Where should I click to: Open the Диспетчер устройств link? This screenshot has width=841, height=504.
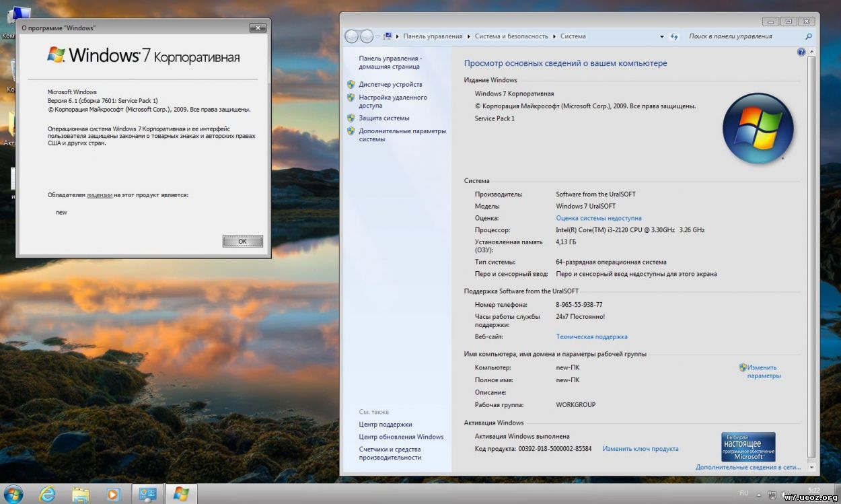[390, 85]
